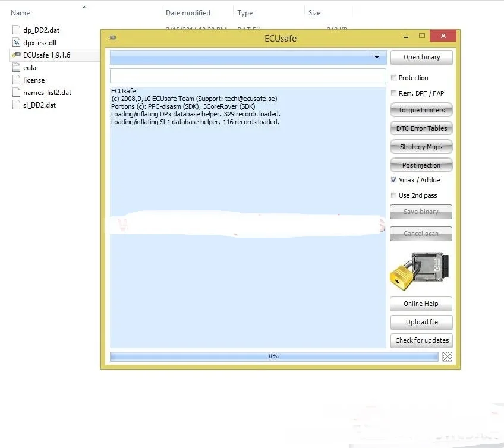This screenshot has width=504, height=448.
Task: Click the empty text field below the dropdown
Action: [248, 76]
